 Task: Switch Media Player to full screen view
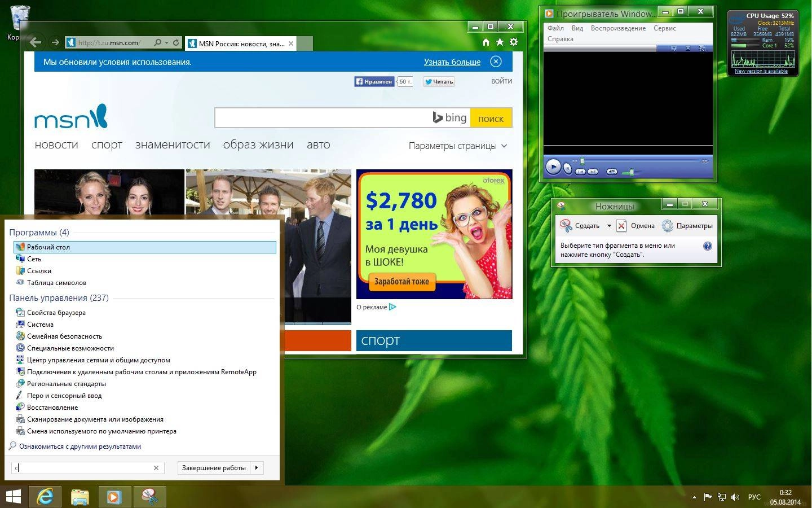[688, 48]
